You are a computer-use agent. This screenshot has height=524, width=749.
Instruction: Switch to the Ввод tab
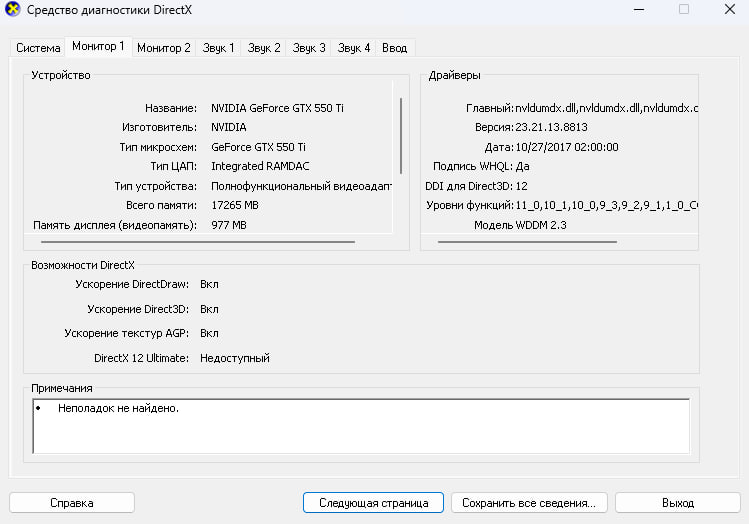(395, 48)
